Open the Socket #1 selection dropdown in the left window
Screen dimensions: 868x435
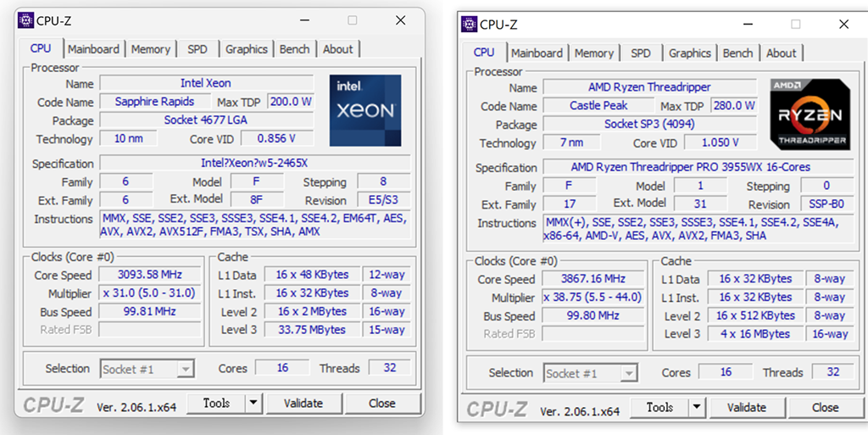[147, 369]
